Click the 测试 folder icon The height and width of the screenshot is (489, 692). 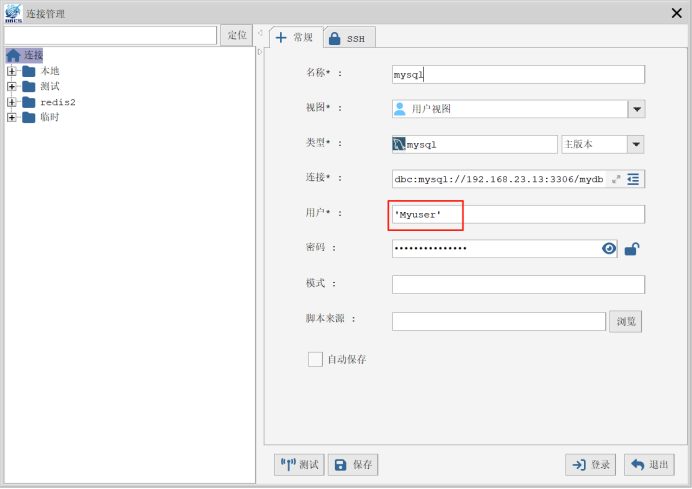[29, 86]
